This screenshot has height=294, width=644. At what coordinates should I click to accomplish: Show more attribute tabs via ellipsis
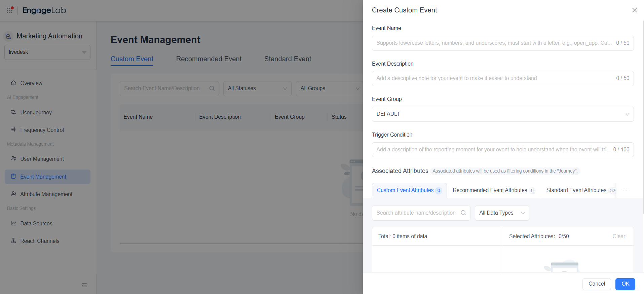[625, 190]
